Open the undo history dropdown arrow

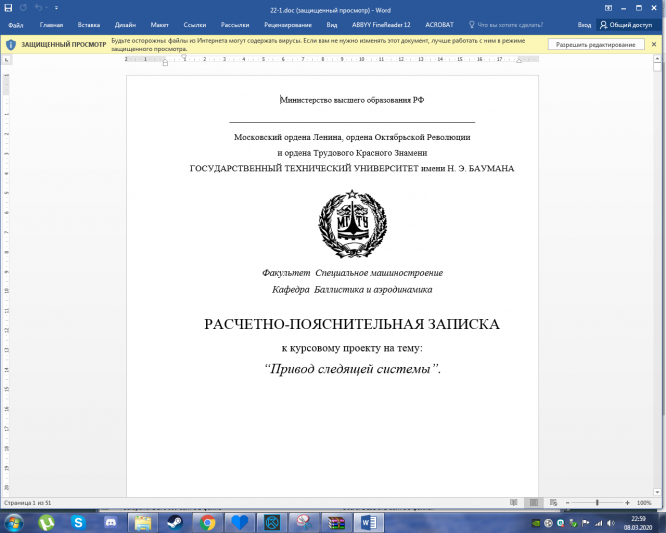point(46,8)
